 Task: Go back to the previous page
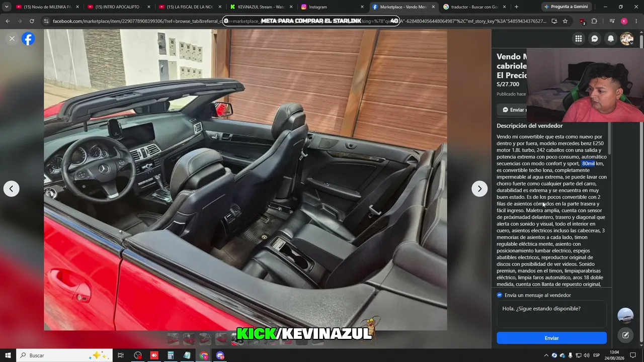(8, 21)
